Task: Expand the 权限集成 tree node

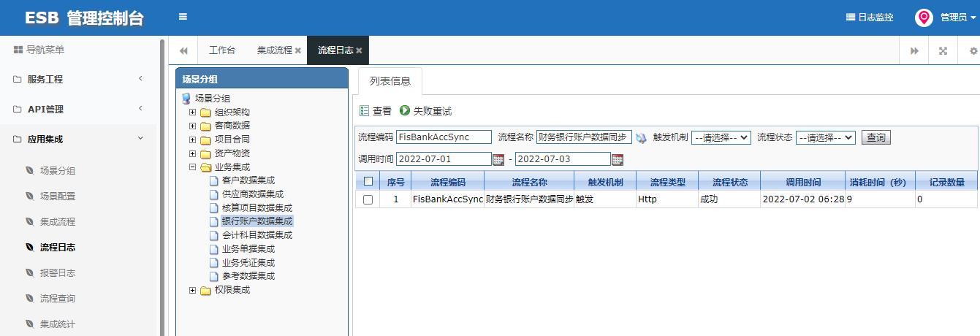Action: coord(192,290)
